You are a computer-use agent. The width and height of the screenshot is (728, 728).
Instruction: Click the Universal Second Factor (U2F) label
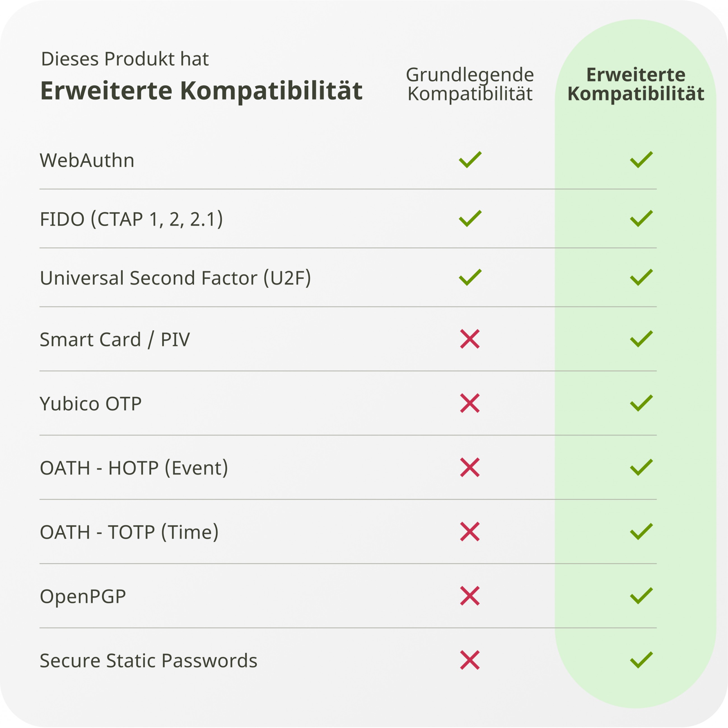coord(175,278)
